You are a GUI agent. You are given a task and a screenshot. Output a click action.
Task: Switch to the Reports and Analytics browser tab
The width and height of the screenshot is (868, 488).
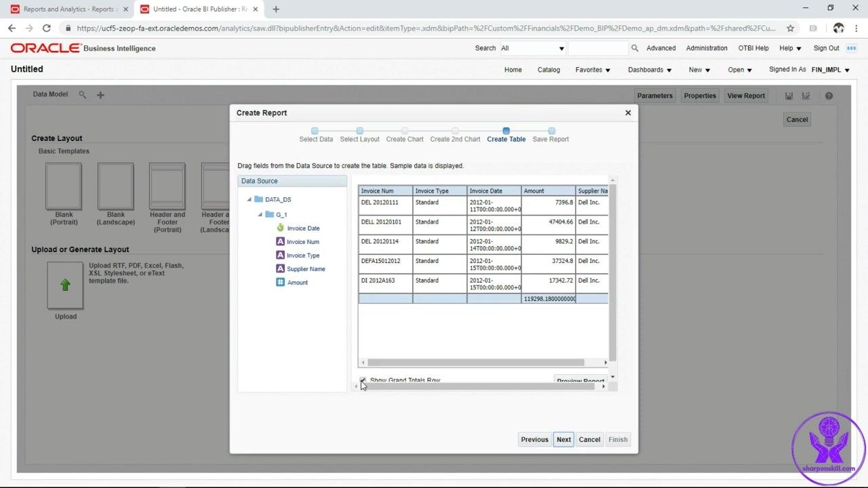tap(68, 9)
